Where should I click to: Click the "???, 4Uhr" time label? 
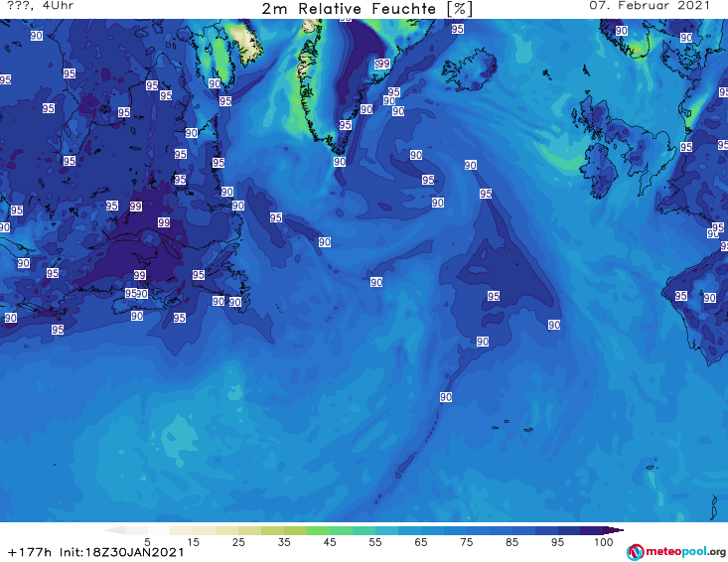[41, 6]
